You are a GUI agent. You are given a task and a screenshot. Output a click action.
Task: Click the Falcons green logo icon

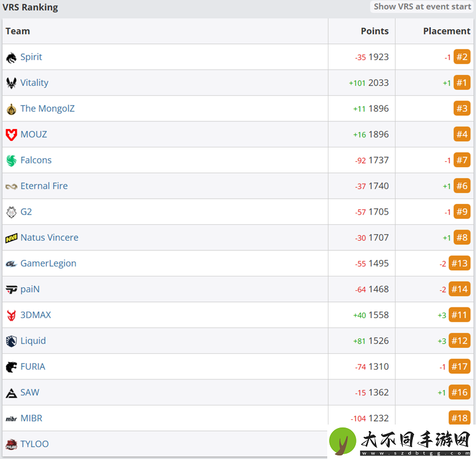coord(11,161)
